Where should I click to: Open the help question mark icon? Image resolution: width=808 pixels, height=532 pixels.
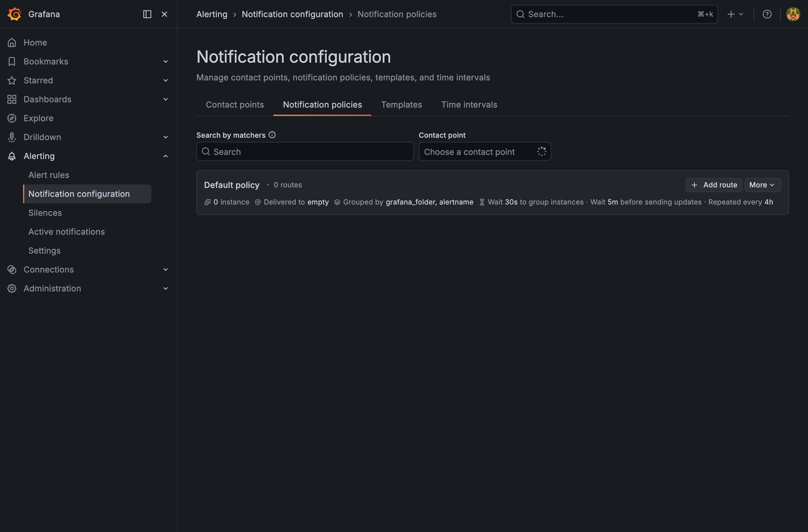pos(767,14)
